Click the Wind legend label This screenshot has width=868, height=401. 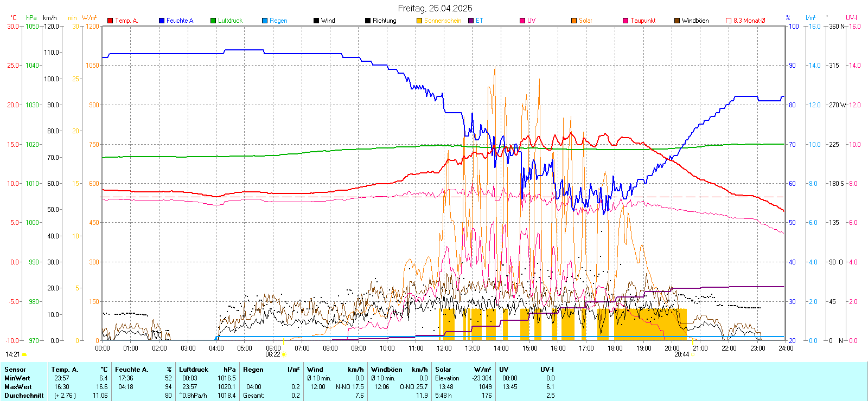328,21
